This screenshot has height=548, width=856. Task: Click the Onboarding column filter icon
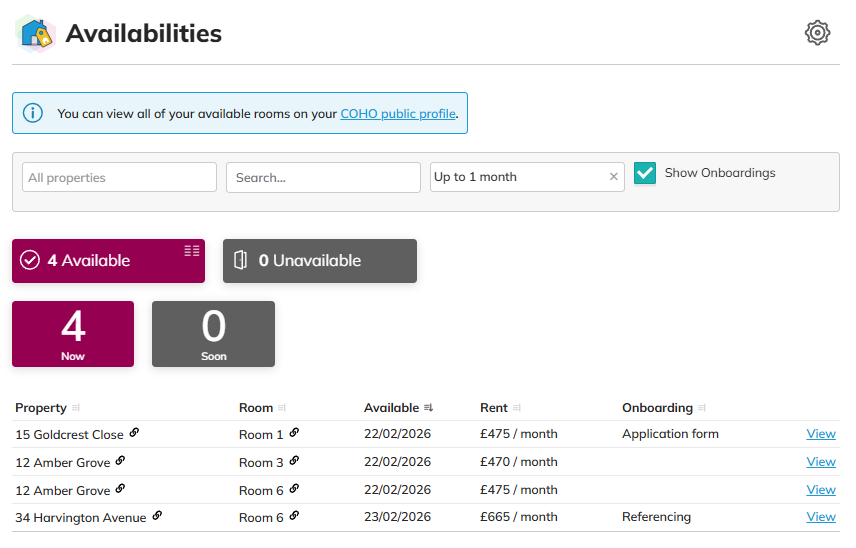[702, 408]
